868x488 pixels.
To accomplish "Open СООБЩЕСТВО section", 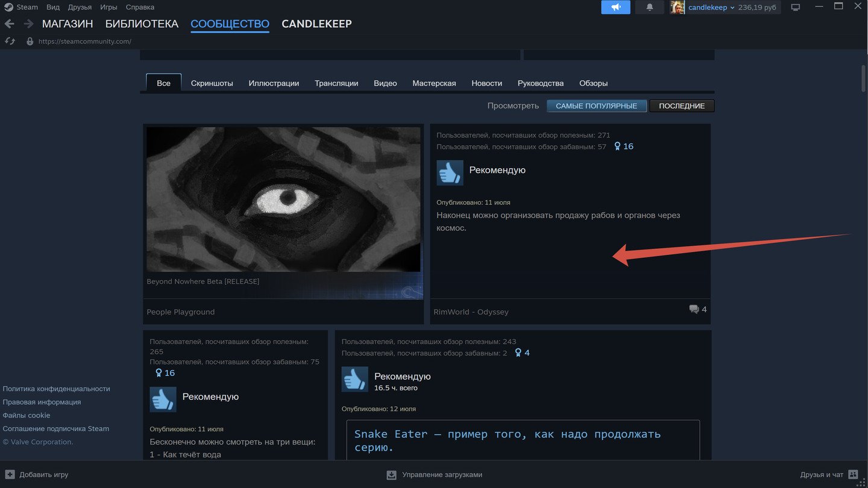I will [x=230, y=24].
